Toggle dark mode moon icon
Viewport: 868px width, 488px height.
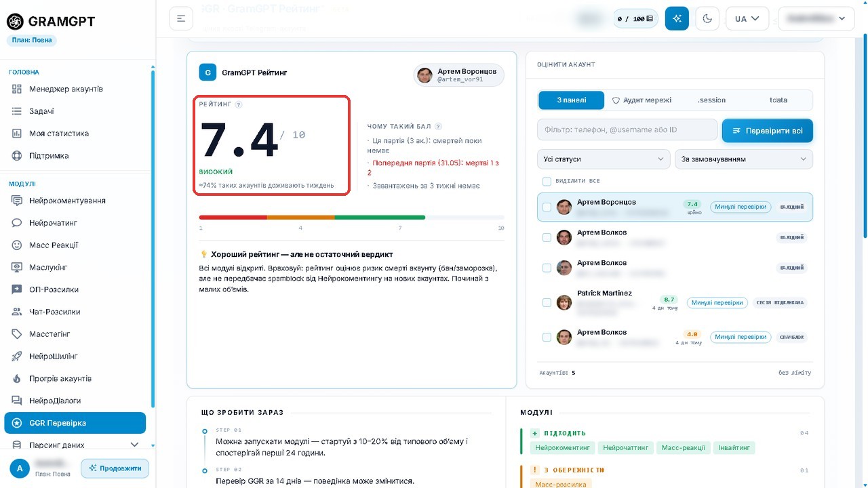tap(707, 18)
